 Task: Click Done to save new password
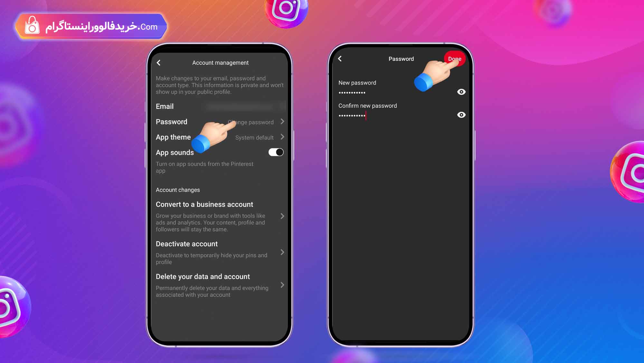(x=455, y=59)
